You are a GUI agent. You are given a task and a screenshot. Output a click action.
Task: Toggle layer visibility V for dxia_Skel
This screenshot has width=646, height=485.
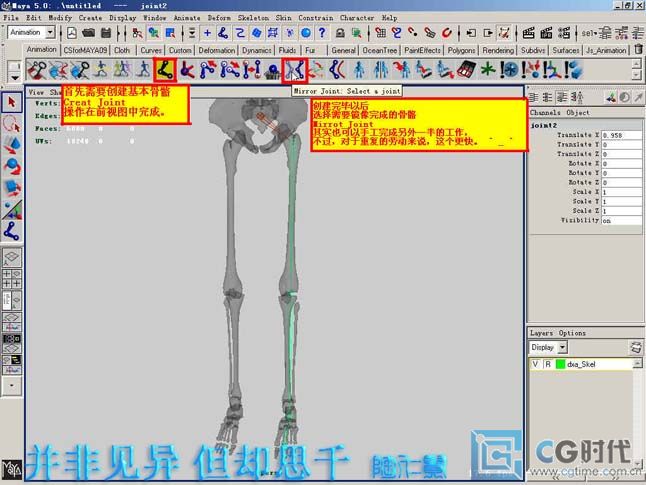pyautogui.click(x=535, y=364)
